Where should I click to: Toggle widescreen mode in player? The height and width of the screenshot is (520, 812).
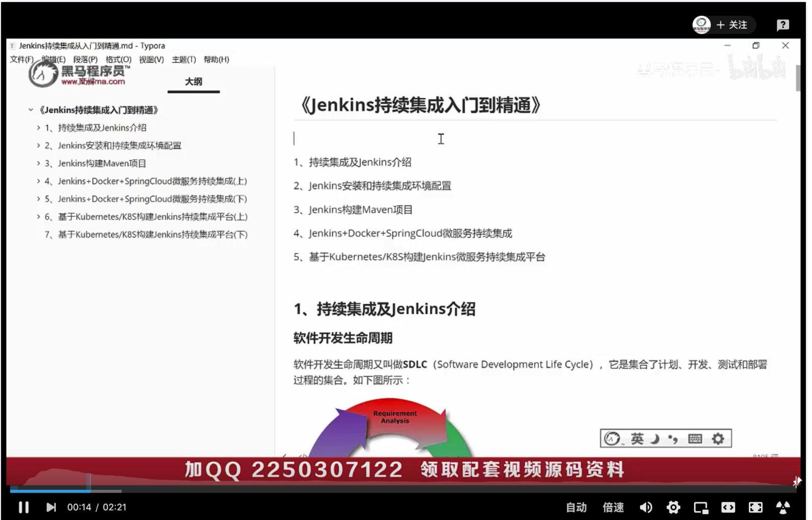728,507
